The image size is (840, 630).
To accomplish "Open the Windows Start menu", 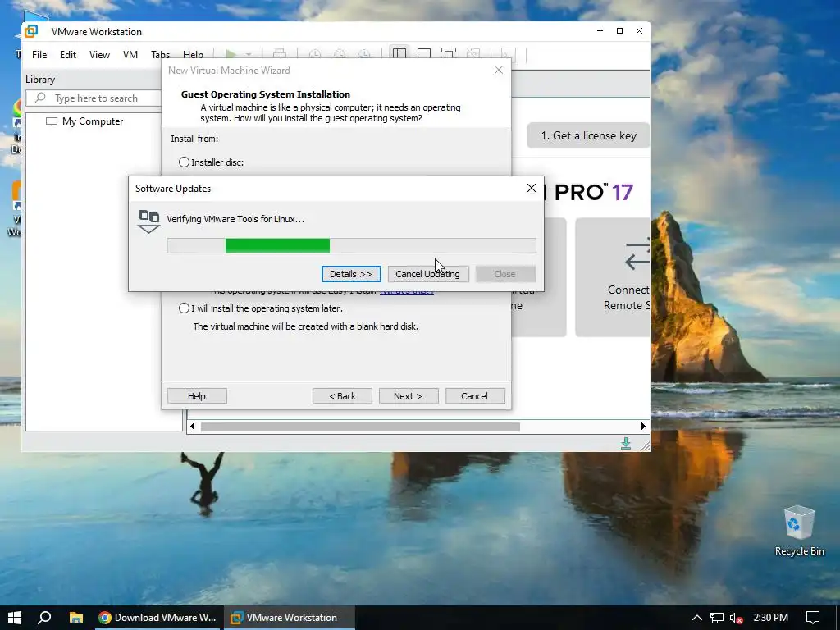I will [x=15, y=618].
